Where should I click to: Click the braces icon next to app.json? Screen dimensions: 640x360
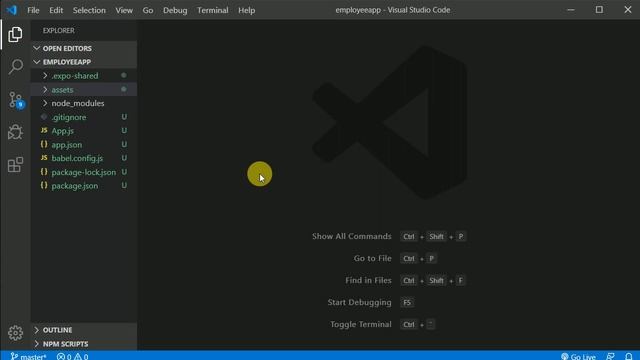tap(44, 144)
